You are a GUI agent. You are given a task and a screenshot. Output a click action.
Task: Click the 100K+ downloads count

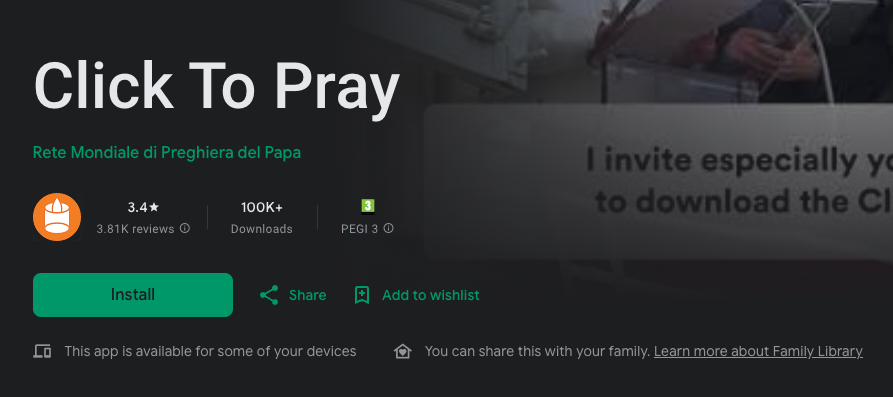[261, 207]
